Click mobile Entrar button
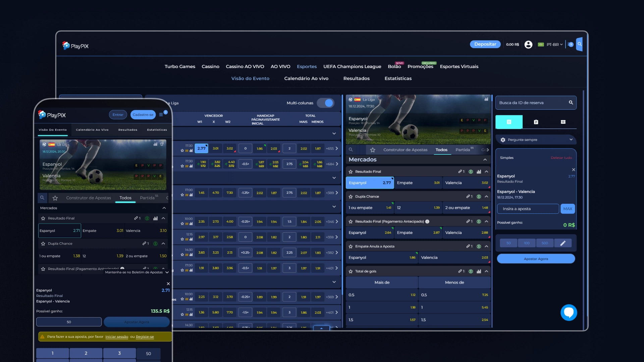 pyautogui.click(x=118, y=115)
